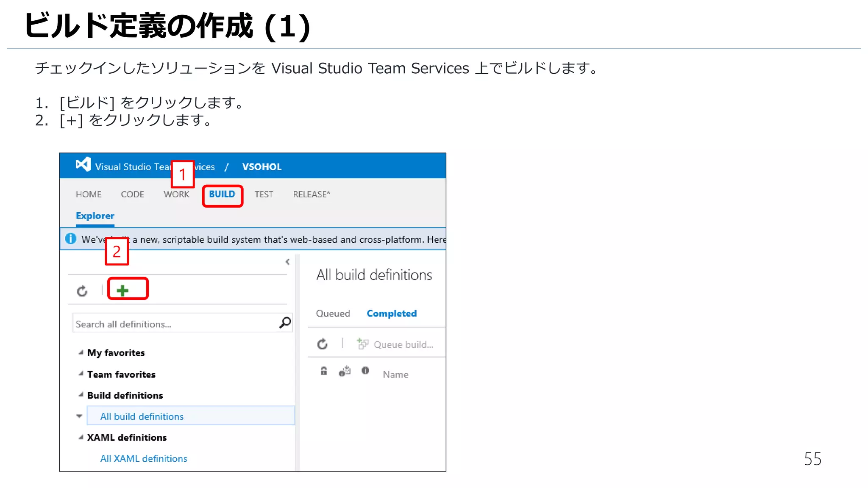Open the BUILD hub
The width and height of the screenshot is (868, 488).
(x=222, y=194)
